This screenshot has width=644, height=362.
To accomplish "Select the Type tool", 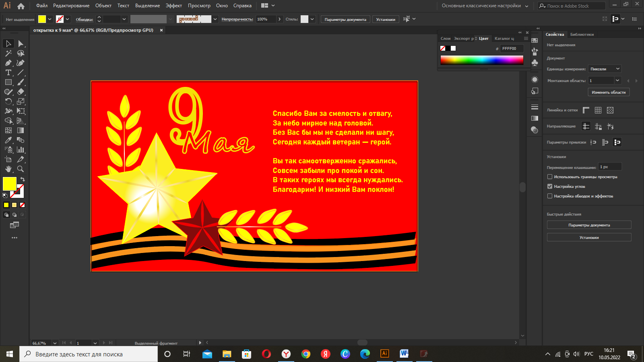I will click(x=8, y=73).
